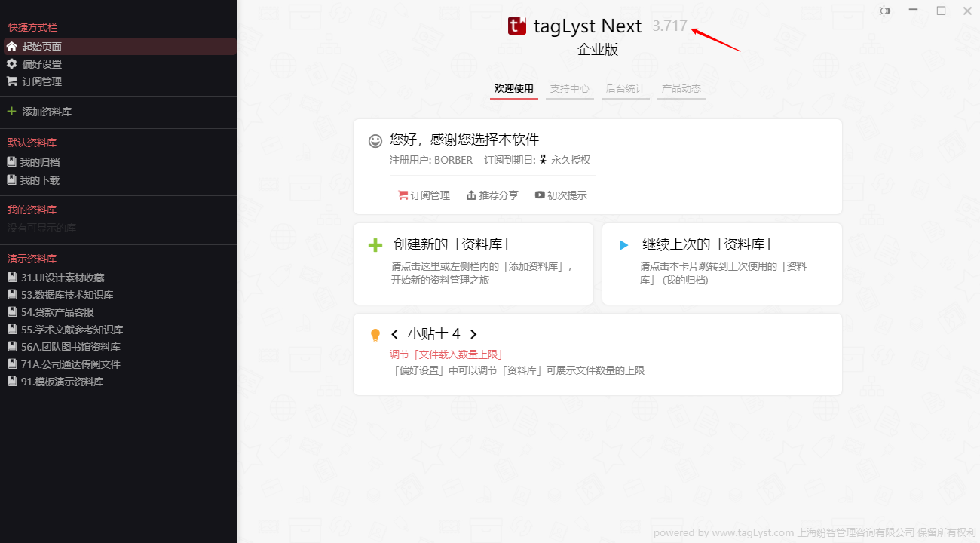
Task: Click the www.tagLyst.com footer link
Action: click(x=753, y=532)
